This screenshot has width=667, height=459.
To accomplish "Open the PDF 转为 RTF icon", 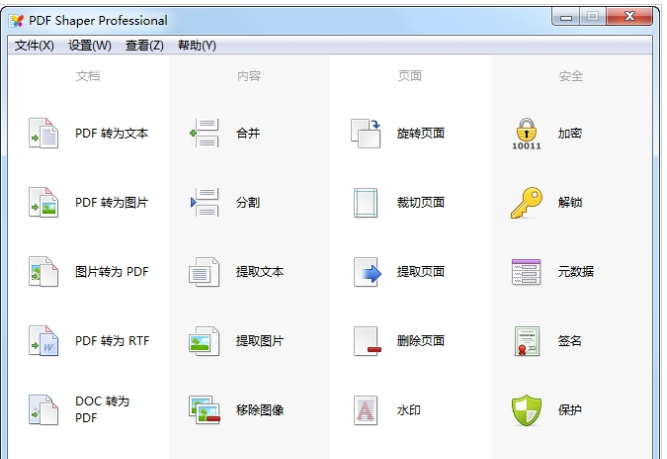I will pyautogui.click(x=43, y=341).
